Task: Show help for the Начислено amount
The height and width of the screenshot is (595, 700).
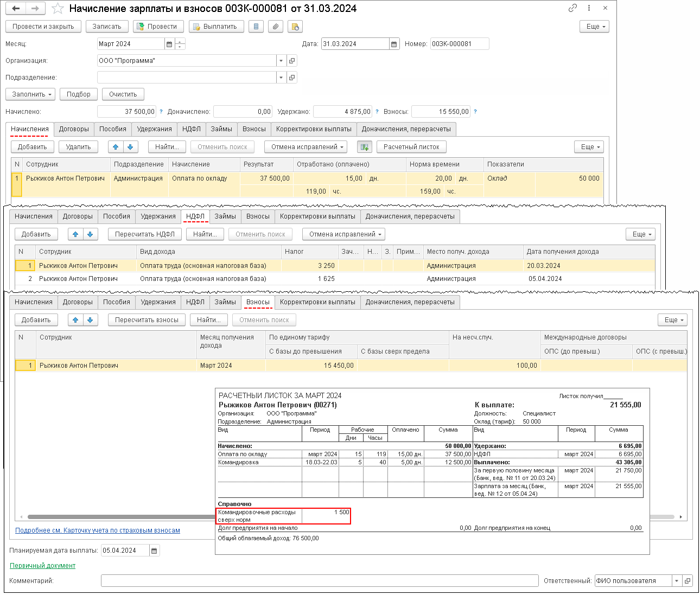Action: (161, 112)
